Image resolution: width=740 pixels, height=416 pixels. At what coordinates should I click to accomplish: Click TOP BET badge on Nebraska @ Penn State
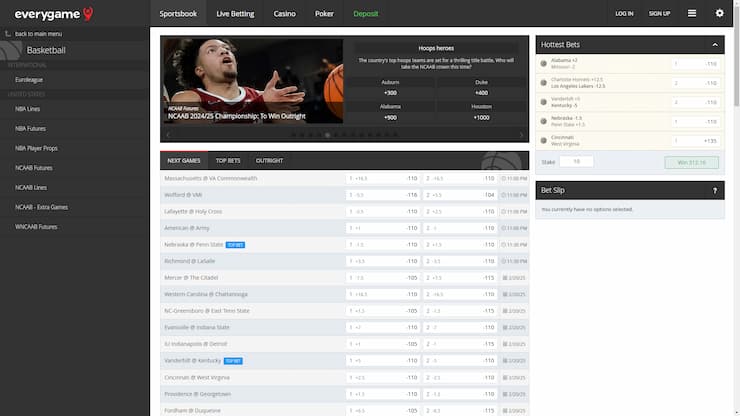point(235,245)
